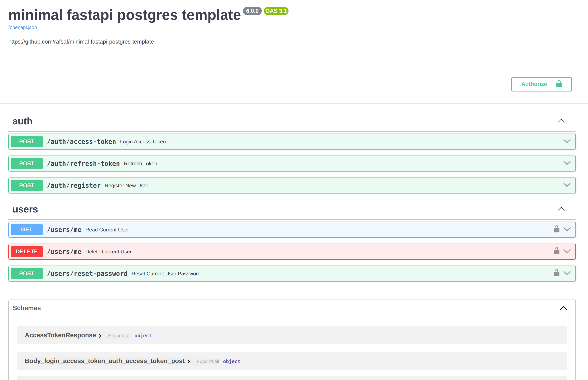The height and width of the screenshot is (380, 588).
Task: Click the OAS 3.1 badge icon
Action: tap(276, 11)
